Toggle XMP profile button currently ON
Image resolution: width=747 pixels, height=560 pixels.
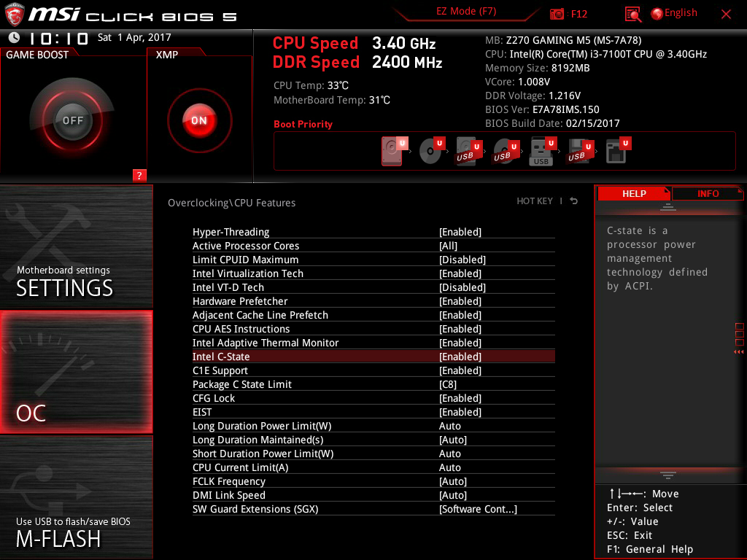(200, 120)
